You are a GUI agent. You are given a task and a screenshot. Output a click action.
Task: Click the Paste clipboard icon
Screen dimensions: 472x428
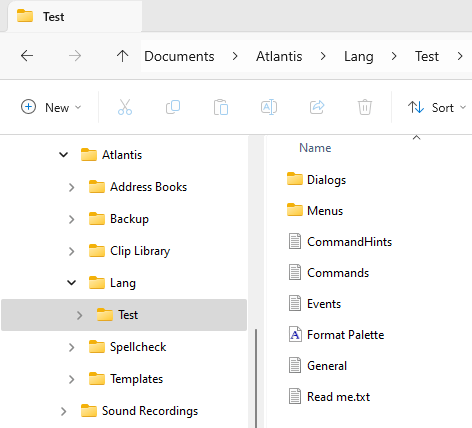tap(221, 107)
